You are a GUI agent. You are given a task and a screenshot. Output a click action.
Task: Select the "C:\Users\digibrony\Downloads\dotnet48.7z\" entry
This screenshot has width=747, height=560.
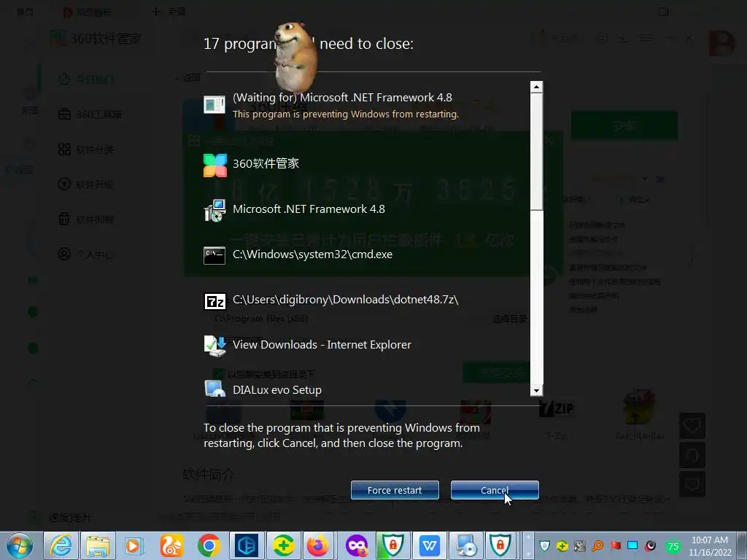coord(345,300)
